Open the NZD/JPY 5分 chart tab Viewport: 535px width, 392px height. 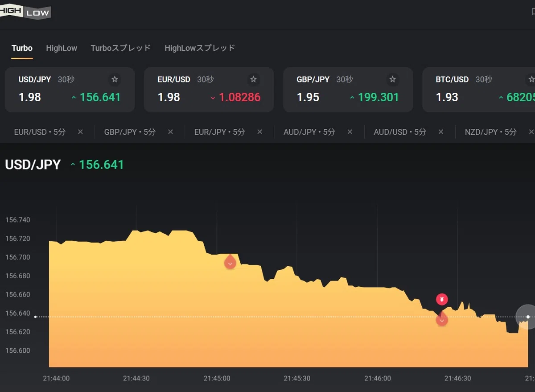[490, 132]
